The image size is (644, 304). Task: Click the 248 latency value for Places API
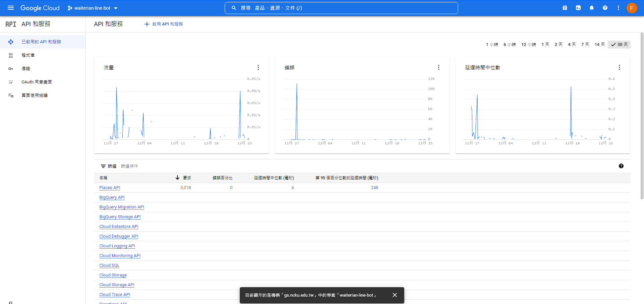tap(374, 188)
